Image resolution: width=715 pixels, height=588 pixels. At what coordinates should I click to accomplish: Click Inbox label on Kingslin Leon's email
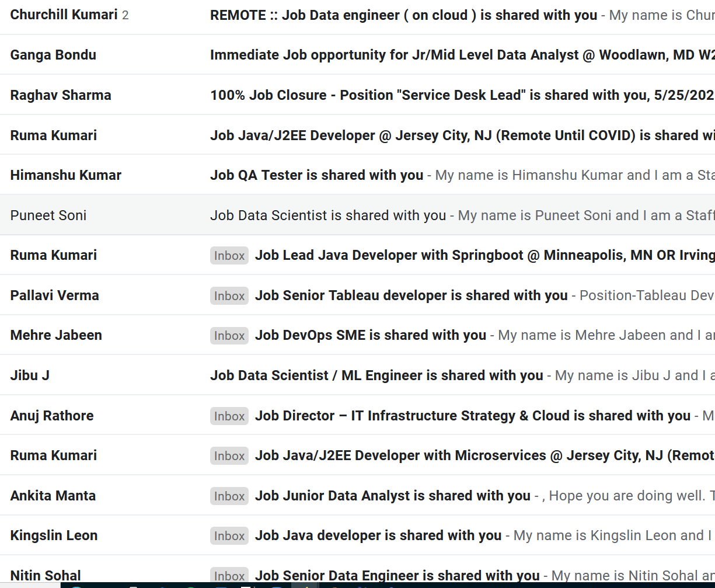229,536
